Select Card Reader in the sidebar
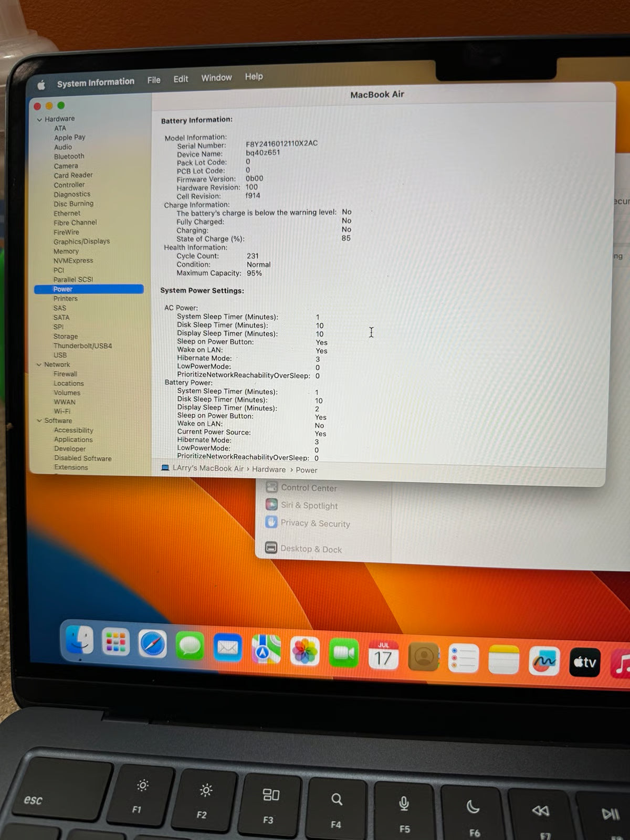Viewport: 630px width, 840px height. coord(73,175)
